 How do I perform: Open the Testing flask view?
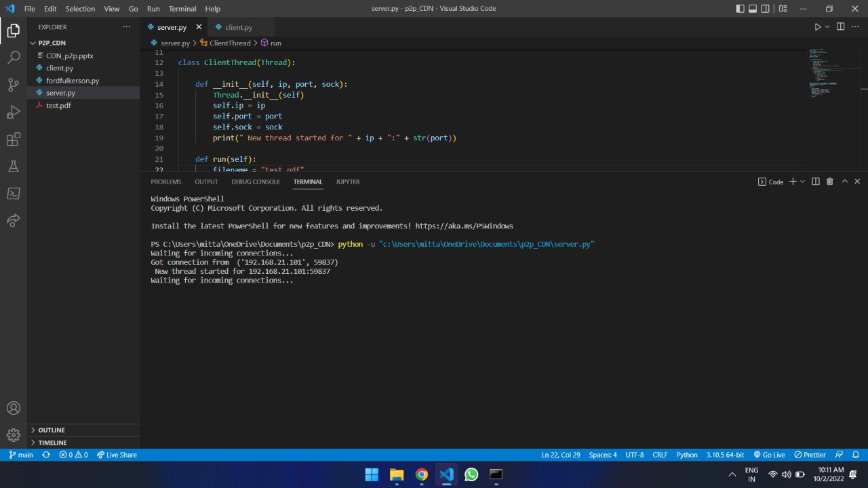14,167
